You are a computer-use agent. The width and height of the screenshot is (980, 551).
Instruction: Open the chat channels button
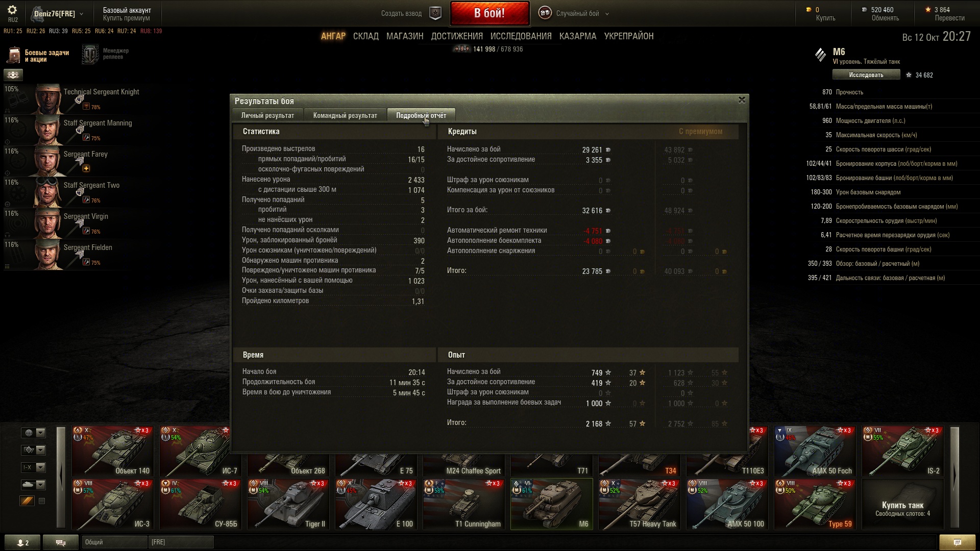point(60,542)
